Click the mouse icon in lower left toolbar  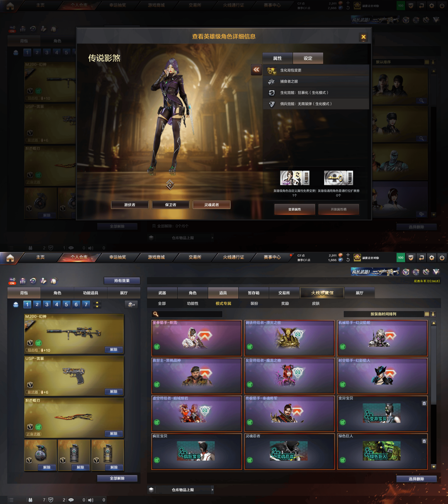[54, 281]
